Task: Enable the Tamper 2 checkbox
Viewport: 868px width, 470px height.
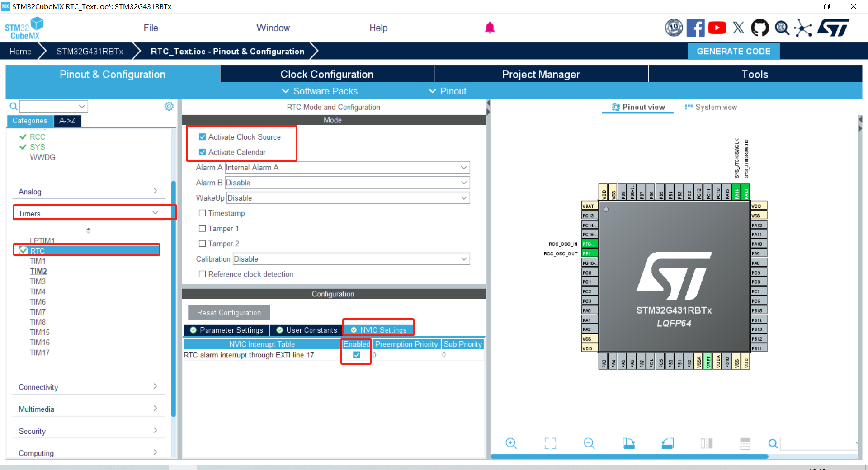Action: click(x=202, y=244)
